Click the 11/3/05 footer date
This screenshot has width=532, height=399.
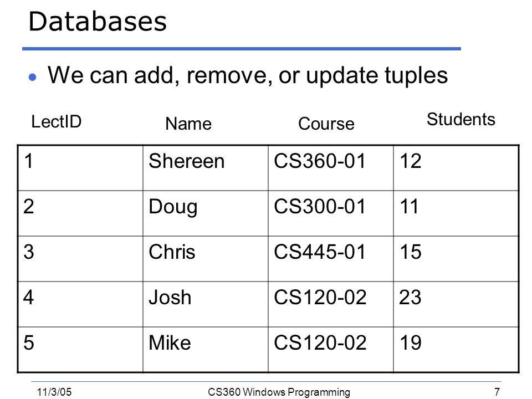click(x=54, y=392)
